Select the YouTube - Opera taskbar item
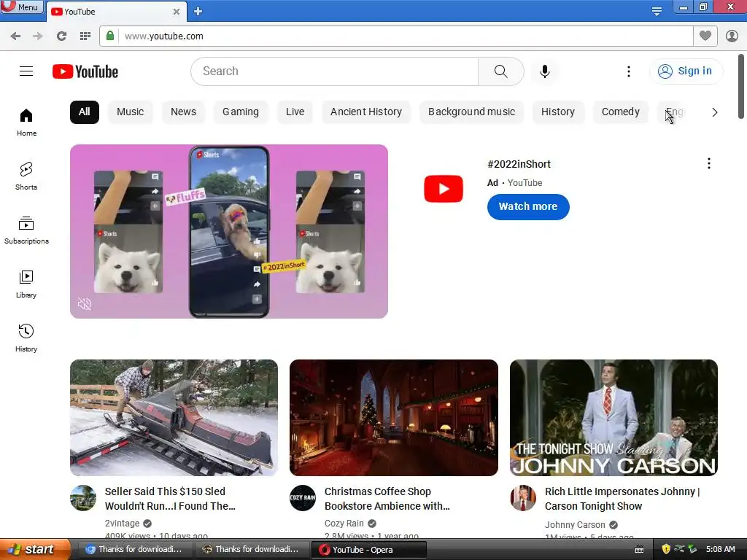This screenshot has width=747, height=560. 368,550
